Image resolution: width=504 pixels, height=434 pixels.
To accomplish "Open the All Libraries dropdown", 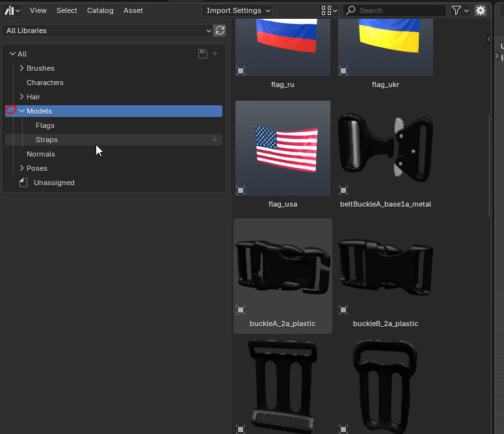I will coord(107,31).
